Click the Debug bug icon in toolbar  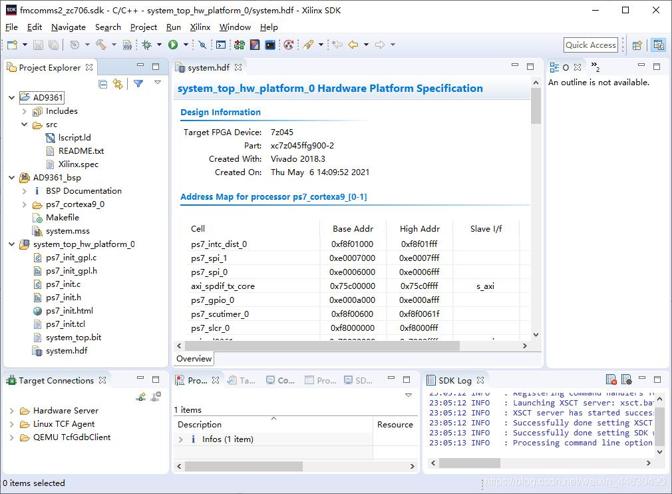[147, 45]
